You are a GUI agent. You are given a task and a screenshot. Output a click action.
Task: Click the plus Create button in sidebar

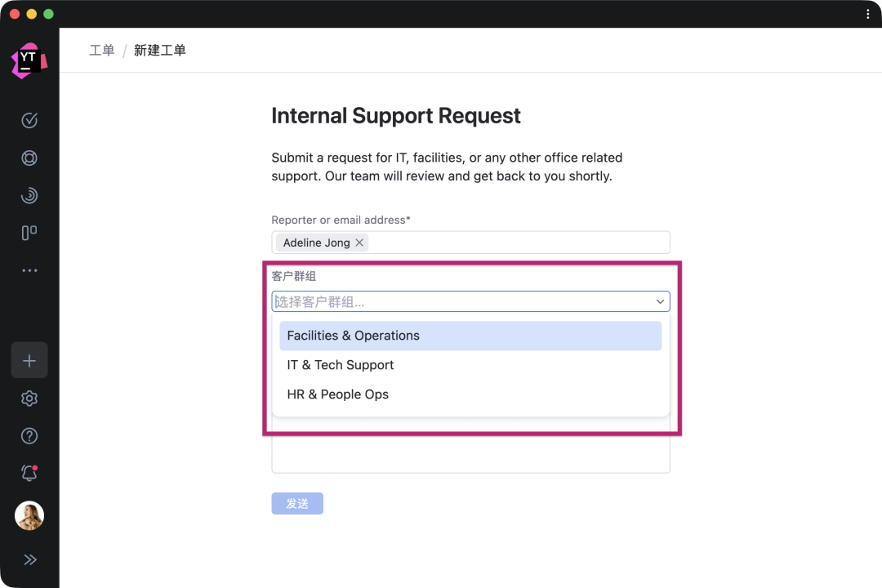click(29, 360)
